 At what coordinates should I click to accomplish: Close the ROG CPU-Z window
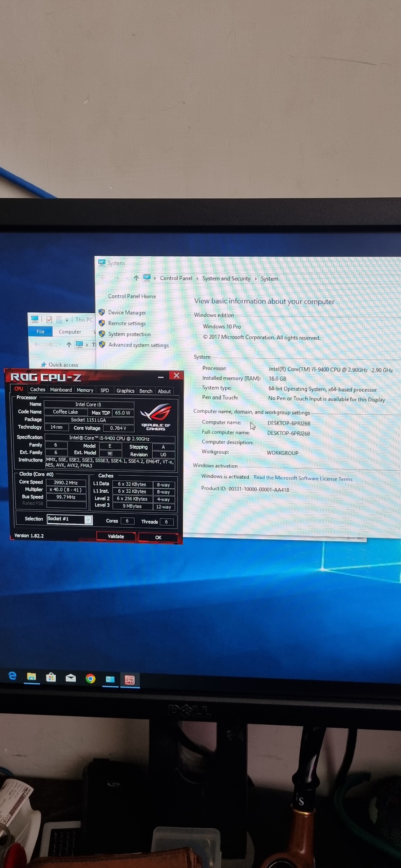pos(176,375)
